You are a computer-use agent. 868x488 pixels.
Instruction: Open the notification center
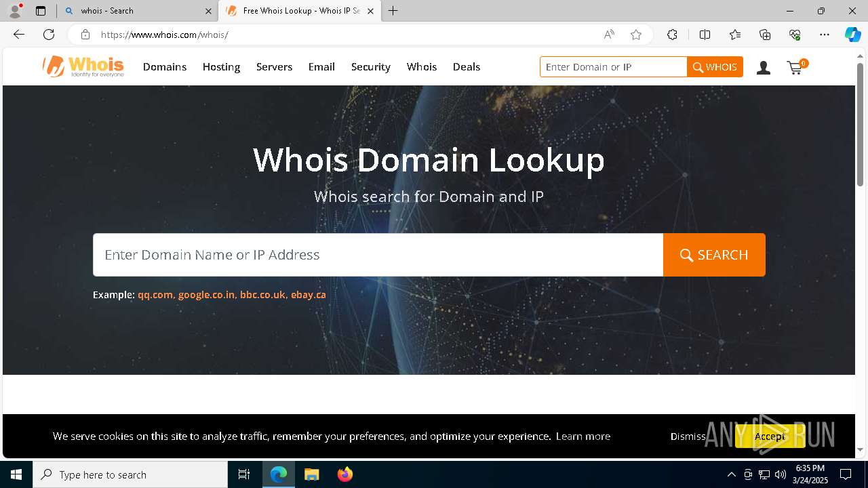(x=846, y=474)
